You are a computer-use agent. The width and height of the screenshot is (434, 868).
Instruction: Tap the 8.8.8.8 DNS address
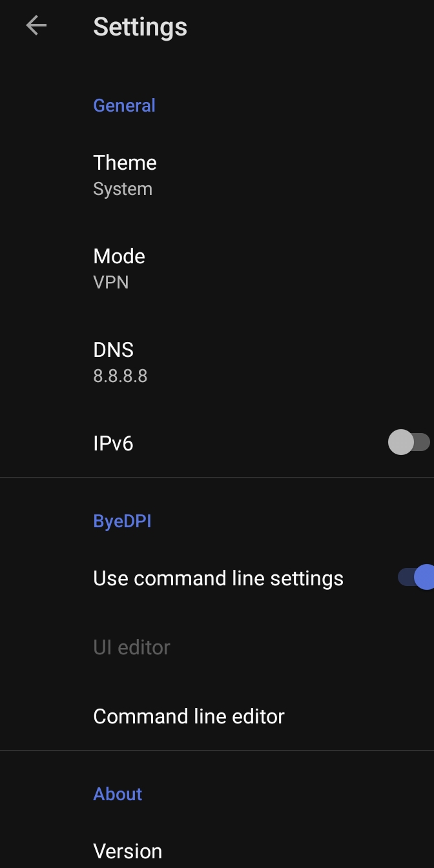(120, 376)
